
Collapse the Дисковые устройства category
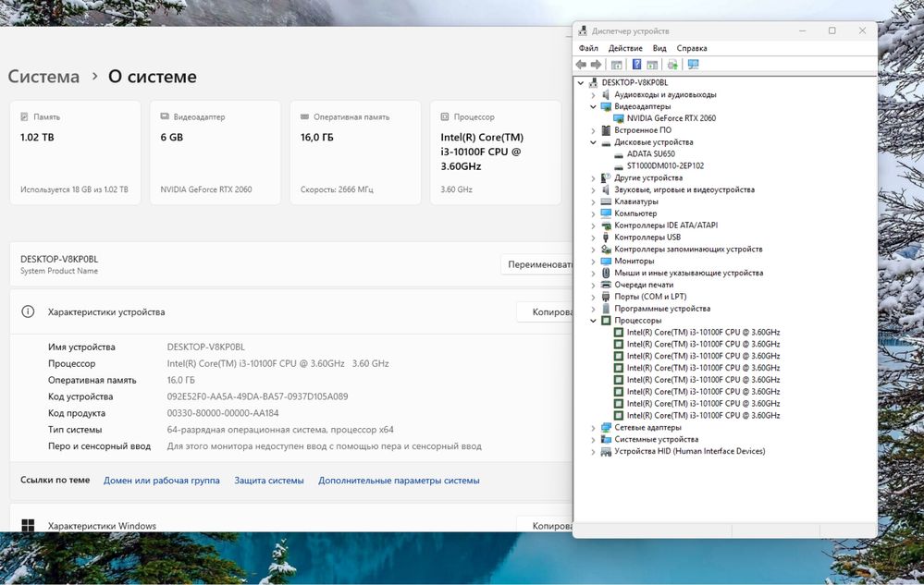(x=594, y=142)
